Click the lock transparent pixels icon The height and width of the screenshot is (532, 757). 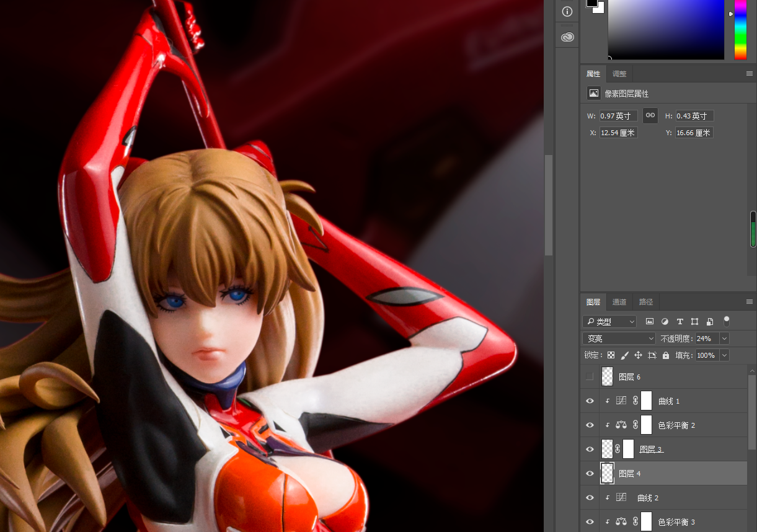click(611, 355)
